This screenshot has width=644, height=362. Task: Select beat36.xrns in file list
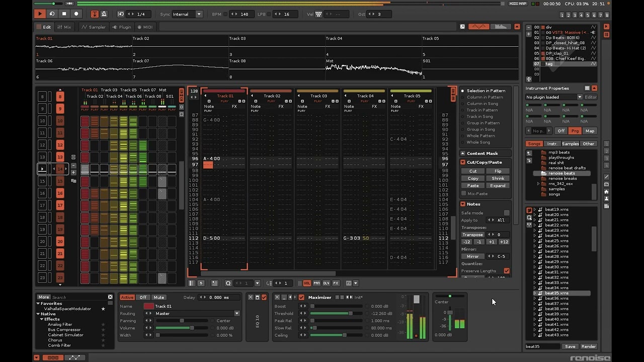point(557,299)
